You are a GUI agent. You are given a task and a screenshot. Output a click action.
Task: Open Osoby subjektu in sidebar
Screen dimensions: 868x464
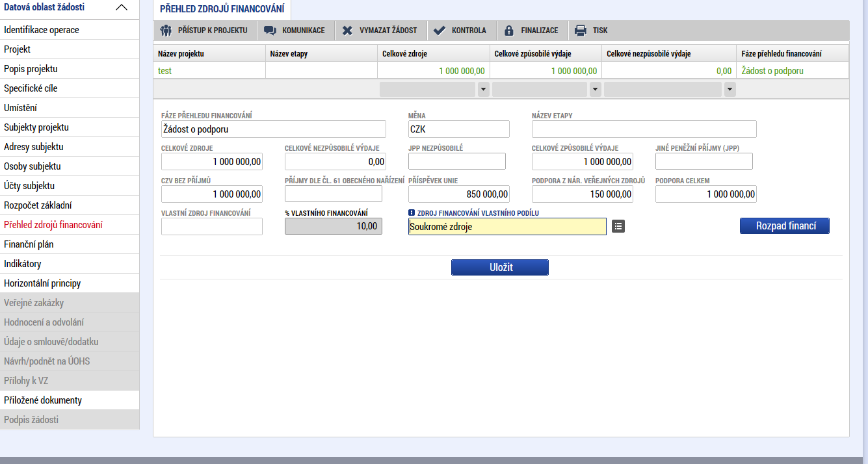(x=70, y=166)
